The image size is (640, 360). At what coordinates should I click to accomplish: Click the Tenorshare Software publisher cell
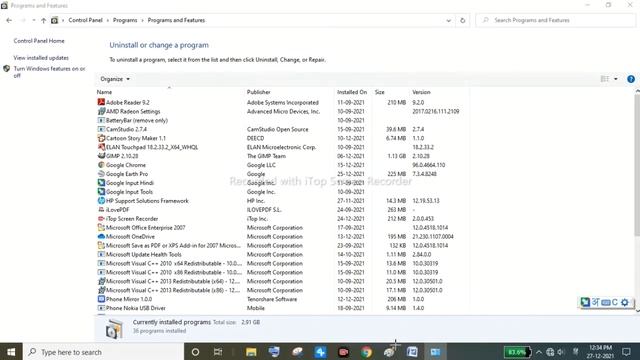[272, 299]
